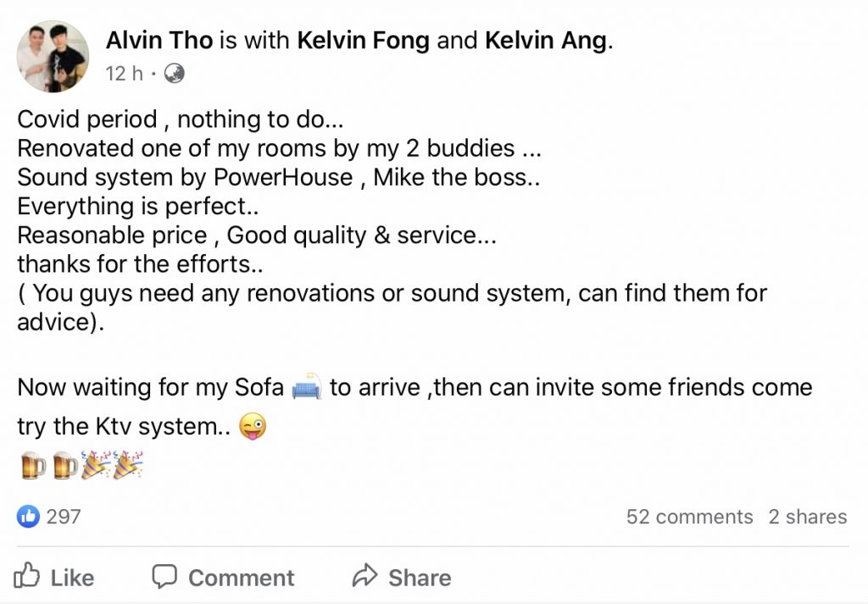Open Kelvin Ang's tagged profile
Viewport: 868px width, 604px height.
546,41
